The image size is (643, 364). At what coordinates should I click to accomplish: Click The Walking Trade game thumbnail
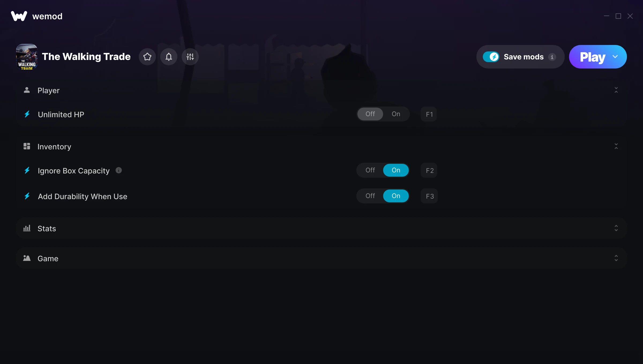pos(27,57)
